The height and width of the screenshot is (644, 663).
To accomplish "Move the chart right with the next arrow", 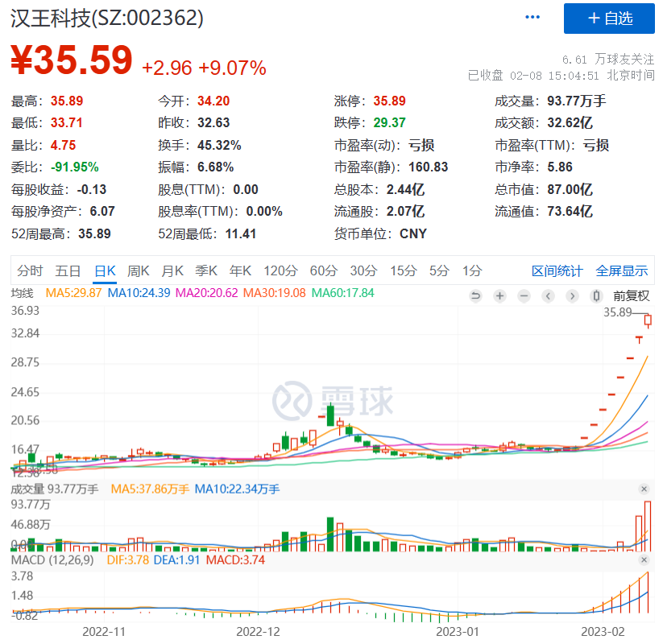I will coord(572,295).
